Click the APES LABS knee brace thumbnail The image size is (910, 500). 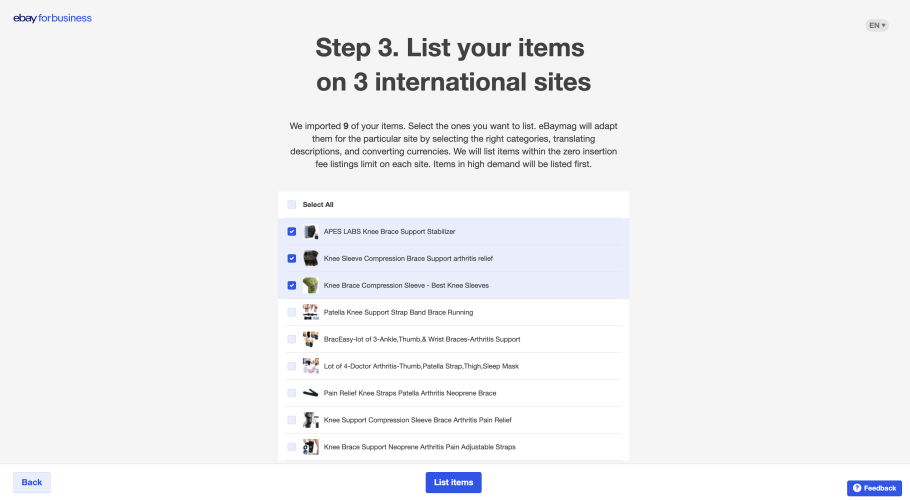coord(310,231)
